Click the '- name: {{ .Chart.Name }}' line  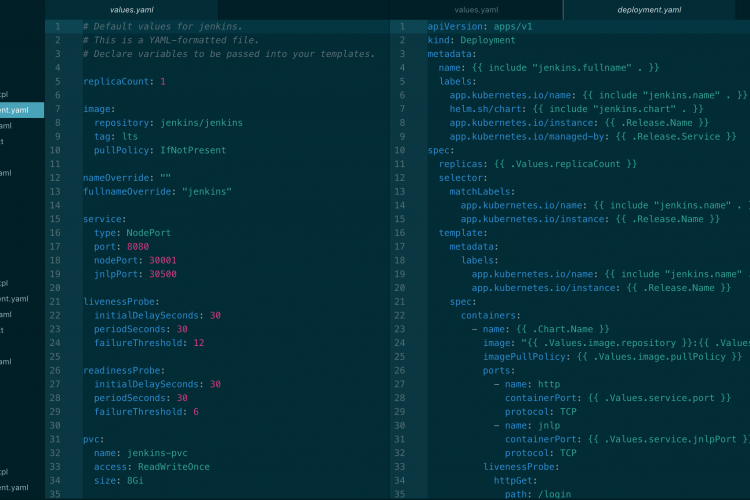tap(540, 329)
